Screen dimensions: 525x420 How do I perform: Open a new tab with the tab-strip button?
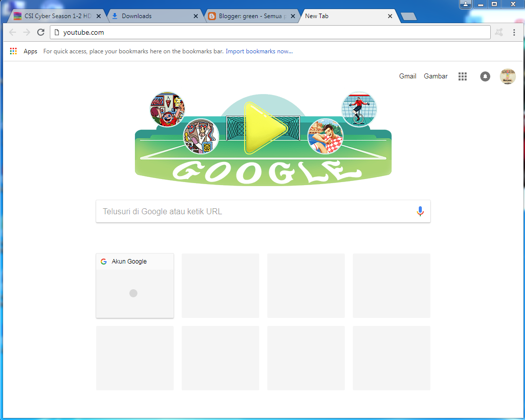point(409,17)
